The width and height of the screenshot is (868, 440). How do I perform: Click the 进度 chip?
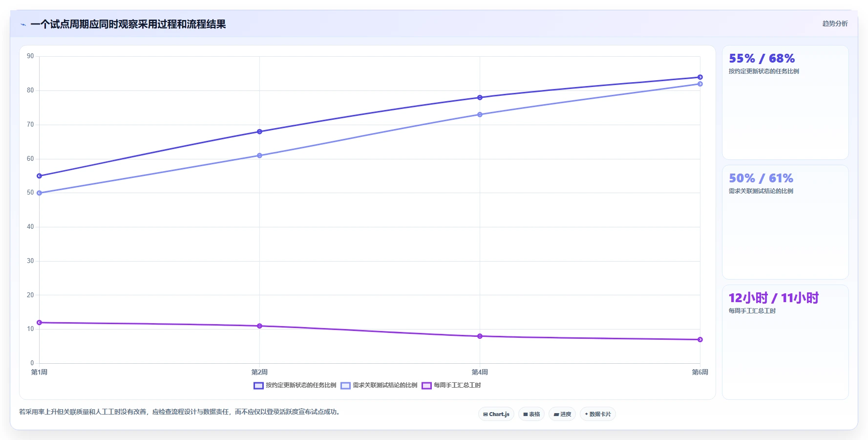click(562, 414)
